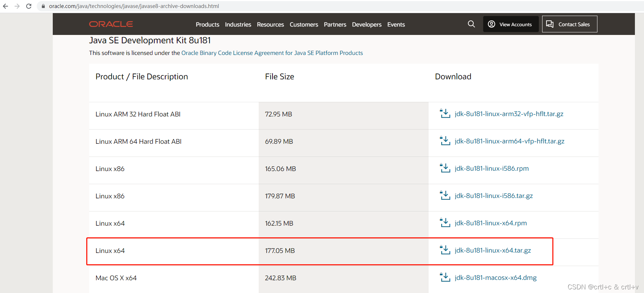Open the Customers menu

click(304, 24)
